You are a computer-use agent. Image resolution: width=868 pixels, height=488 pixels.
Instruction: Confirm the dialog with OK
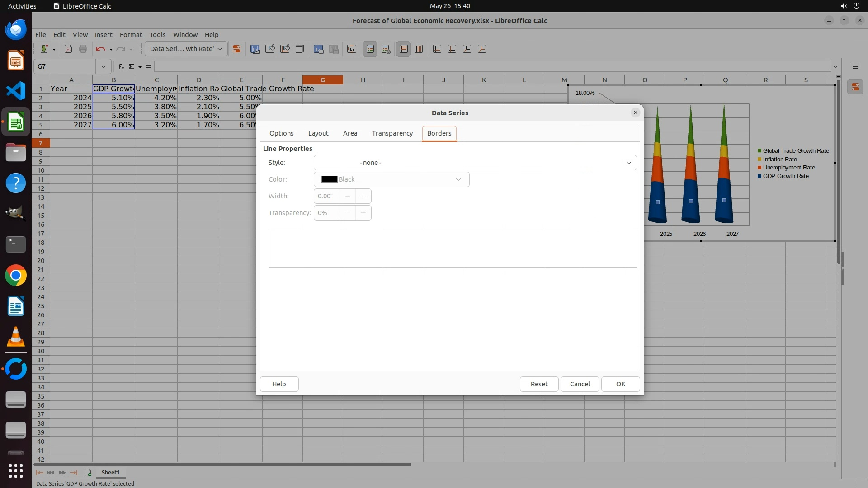point(620,384)
